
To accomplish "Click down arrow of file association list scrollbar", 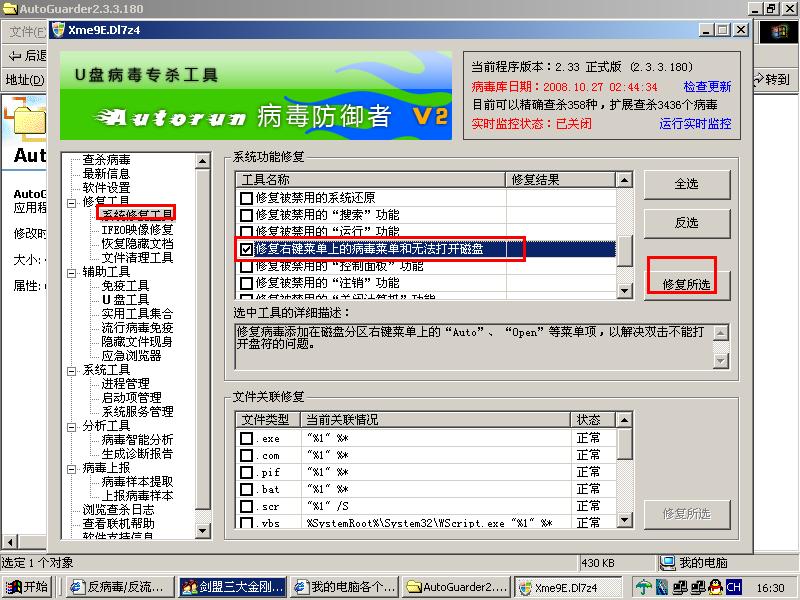I will [624, 520].
